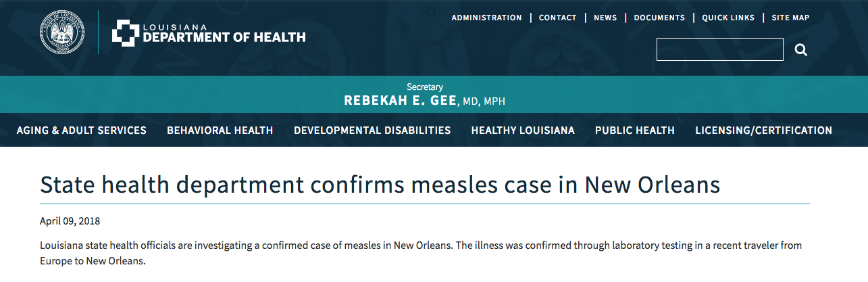868x282 pixels.
Task: Open Quick Links in the header
Action: 728,18
